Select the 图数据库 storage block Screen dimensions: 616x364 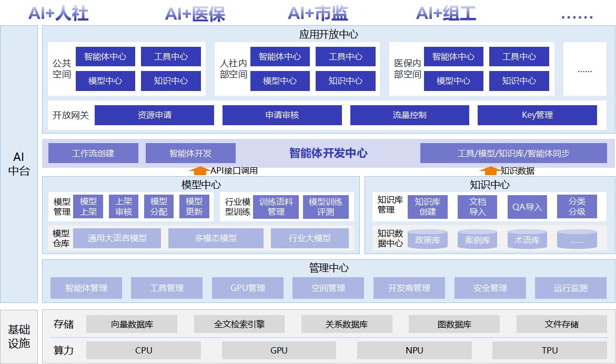(x=454, y=325)
